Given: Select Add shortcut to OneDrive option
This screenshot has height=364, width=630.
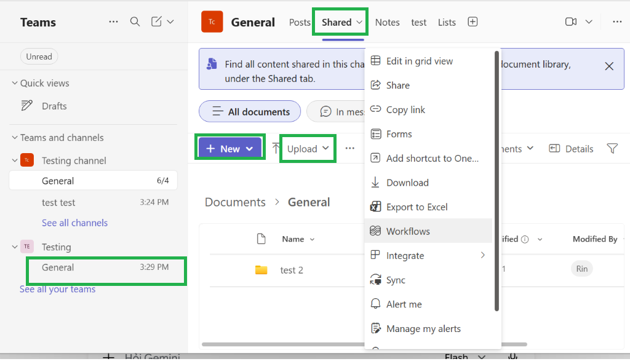Looking at the screenshot, I should [x=428, y=158].
